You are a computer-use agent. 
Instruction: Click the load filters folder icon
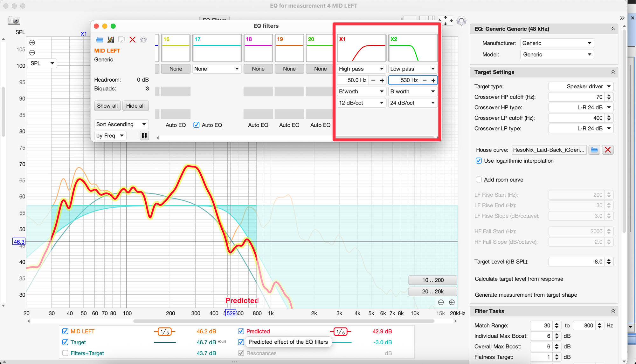coord(100,40)
